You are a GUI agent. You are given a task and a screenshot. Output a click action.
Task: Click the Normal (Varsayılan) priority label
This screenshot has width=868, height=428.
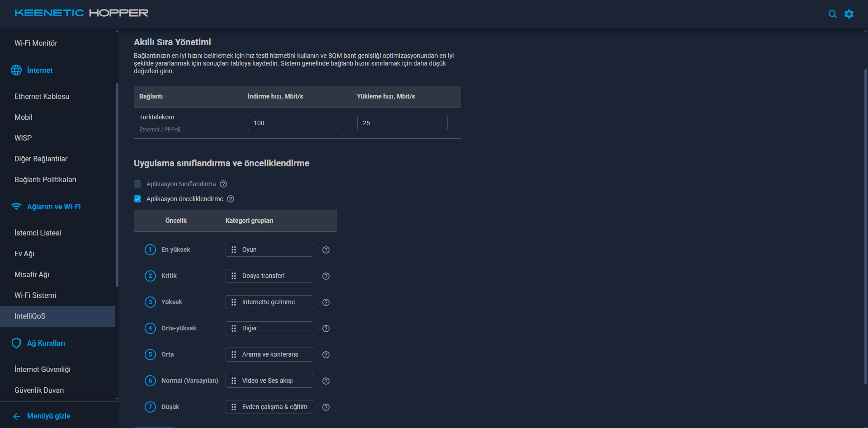190,381
